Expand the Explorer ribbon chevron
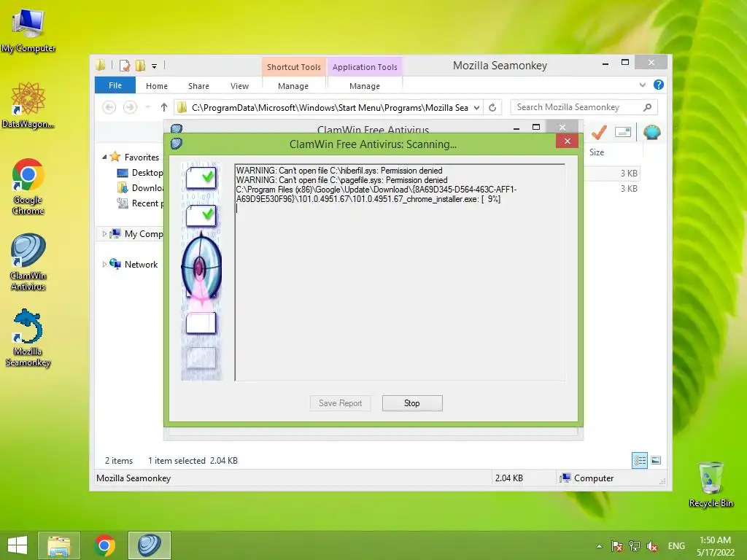This screenshot has width=747, height=560. (642, 85)
